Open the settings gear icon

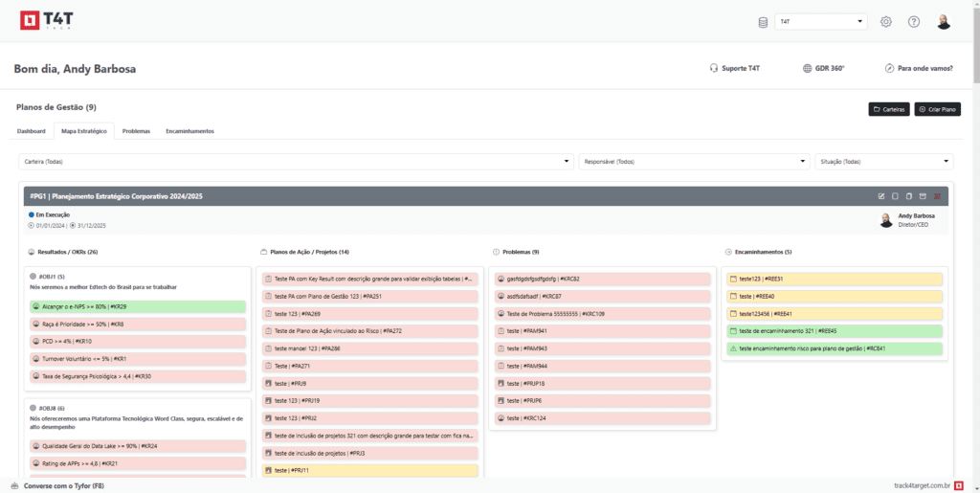pos(886,22)
